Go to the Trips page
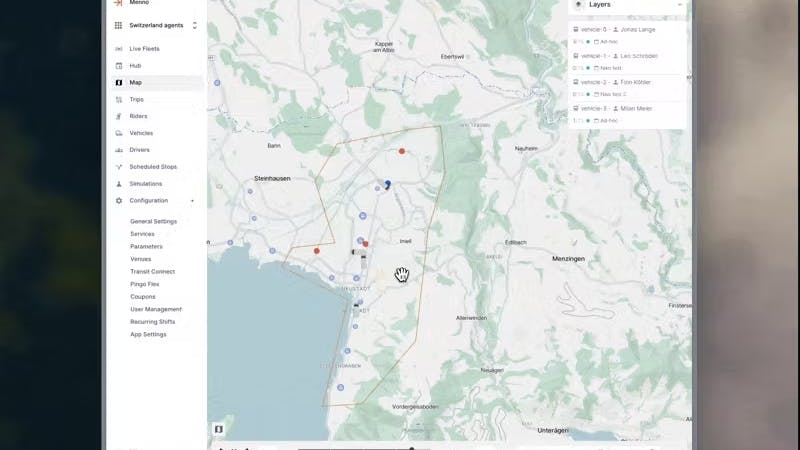800x450 pixels. coord(157,99)
